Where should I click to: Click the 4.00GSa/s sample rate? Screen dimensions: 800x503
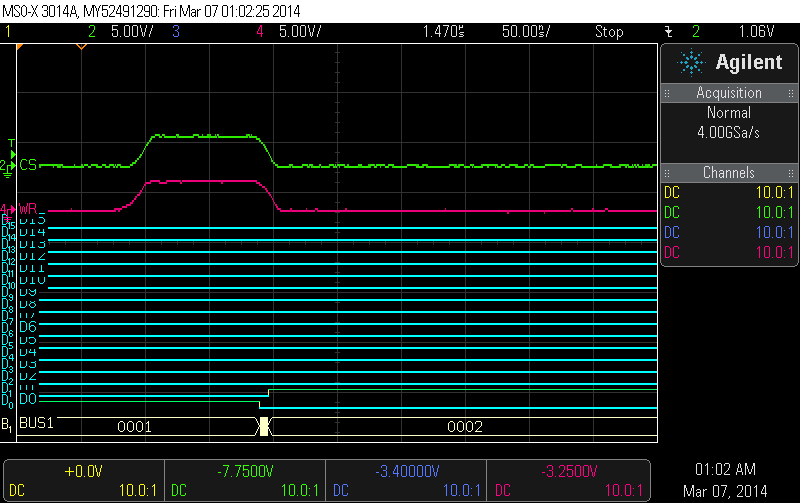[x=729, y=133]
